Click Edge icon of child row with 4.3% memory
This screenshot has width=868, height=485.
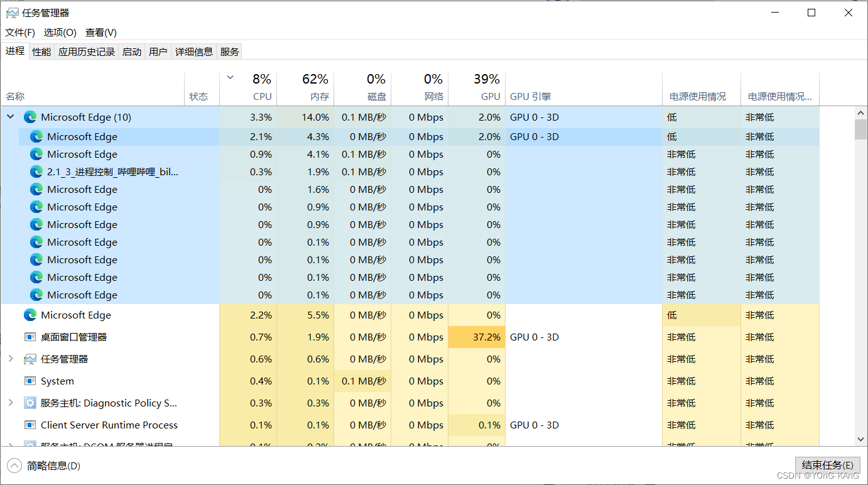(36, 136)
